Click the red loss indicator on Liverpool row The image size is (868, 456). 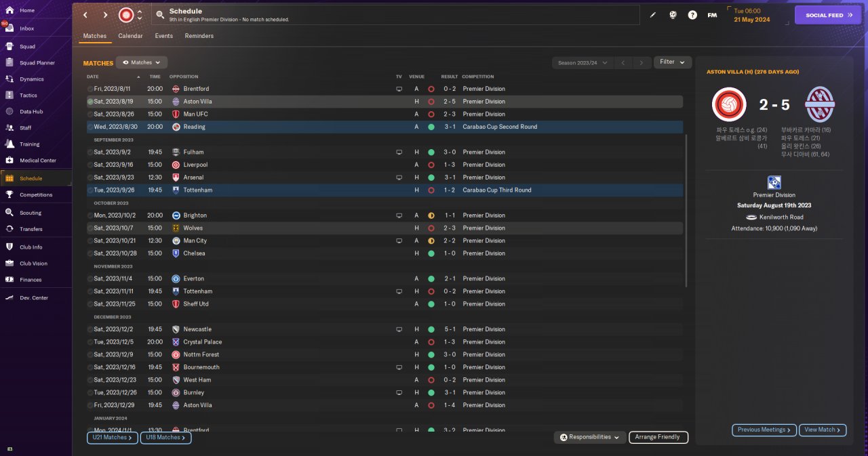click(x=431, y=165)
